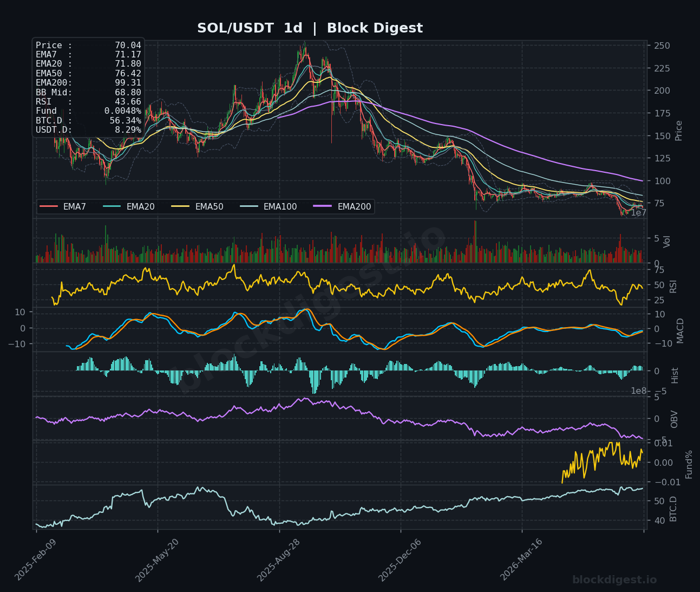Click the 225 price axis tick
This screenshot has width=700, height=592.
[662, 68]
